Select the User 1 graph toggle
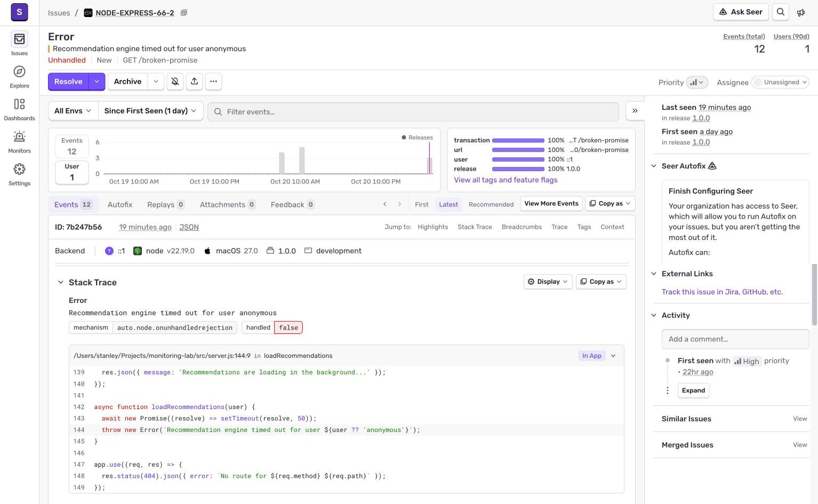Image resolution: width=818 pixels, height=504 pixels. point(72,172)
